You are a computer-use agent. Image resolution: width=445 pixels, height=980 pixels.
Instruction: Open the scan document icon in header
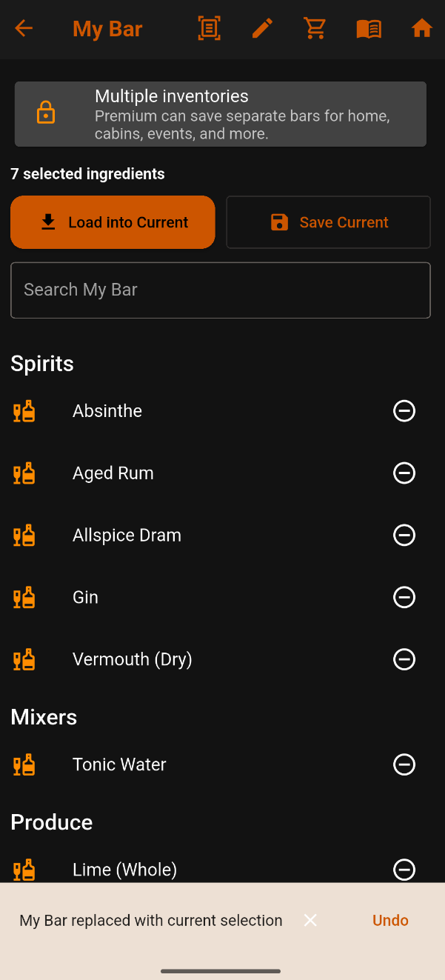(210, 29)
